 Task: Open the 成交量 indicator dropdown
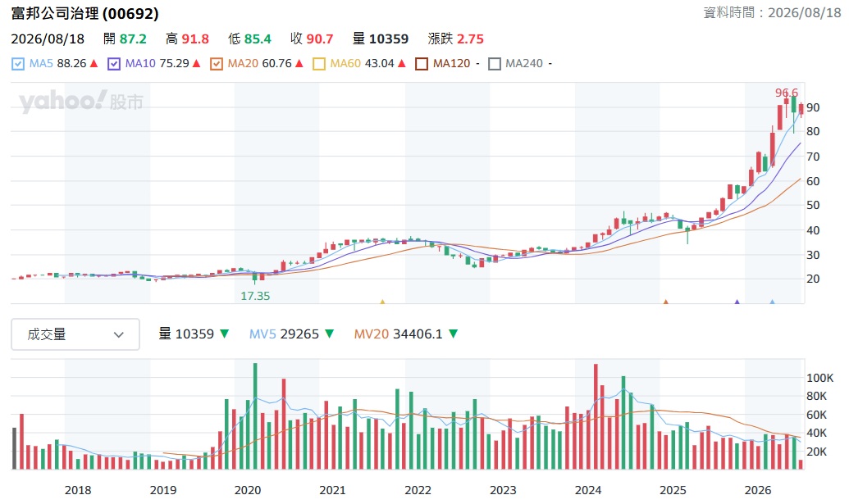[x=75, y=334]
